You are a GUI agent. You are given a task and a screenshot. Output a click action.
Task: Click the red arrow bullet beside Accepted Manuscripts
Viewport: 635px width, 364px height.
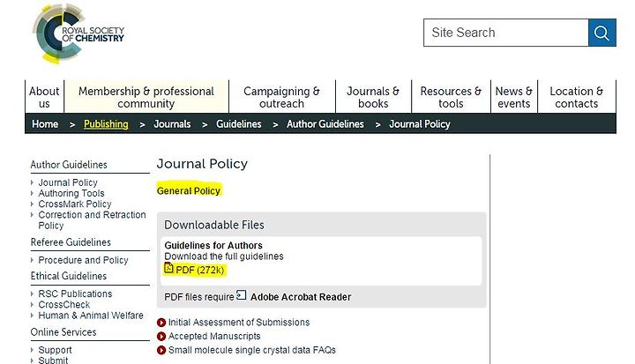(x=161, y=337)
